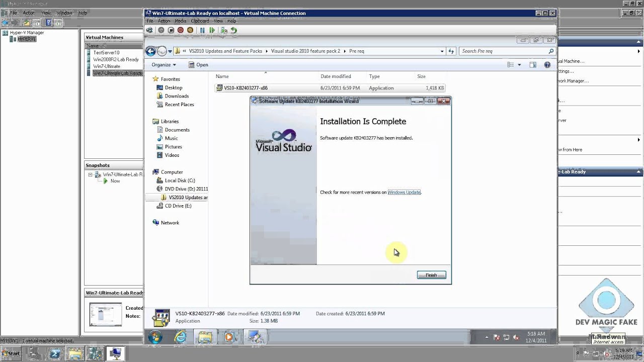Screen dimensions: 644x362
Task: Click the green Reset VM icon
Action: coord(212,30)
